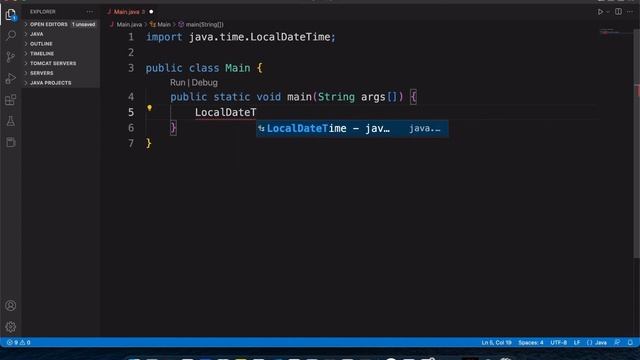Click the Debug code lens above main

point(204,82)
